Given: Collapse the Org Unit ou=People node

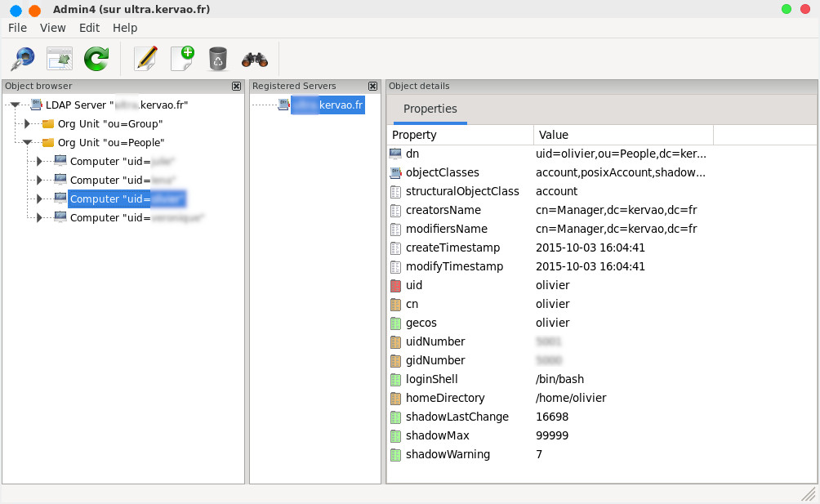Looking at the screenshot, I should [27, 142].
